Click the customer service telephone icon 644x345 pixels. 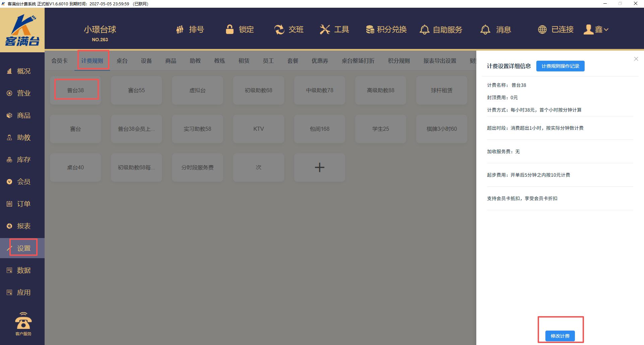click(x=23, y=322)
